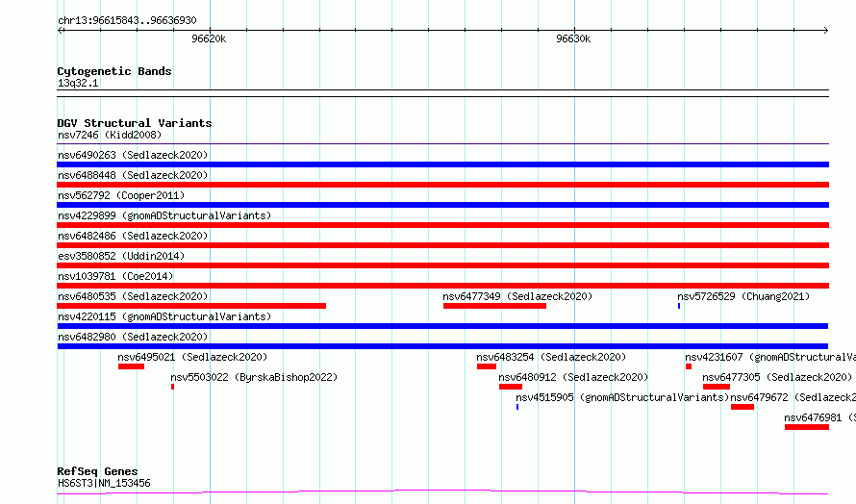
Task: Click the nsv6480912 (Sedlazeck2020) red bar
Action: click(511, 387)
